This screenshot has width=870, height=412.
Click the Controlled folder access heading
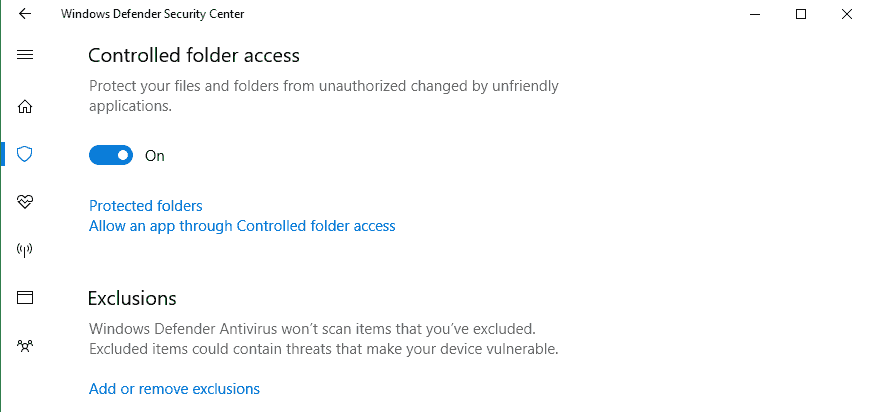[194, 56]
